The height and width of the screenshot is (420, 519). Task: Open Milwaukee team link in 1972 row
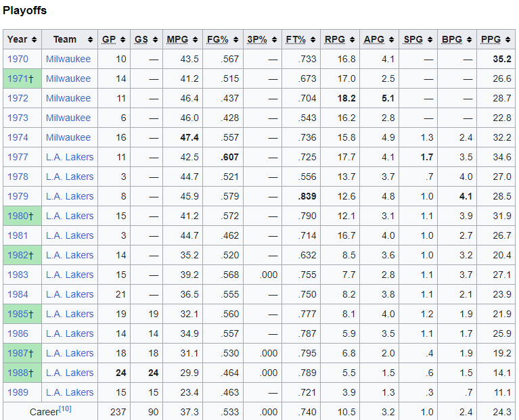[x=68, y=98]
